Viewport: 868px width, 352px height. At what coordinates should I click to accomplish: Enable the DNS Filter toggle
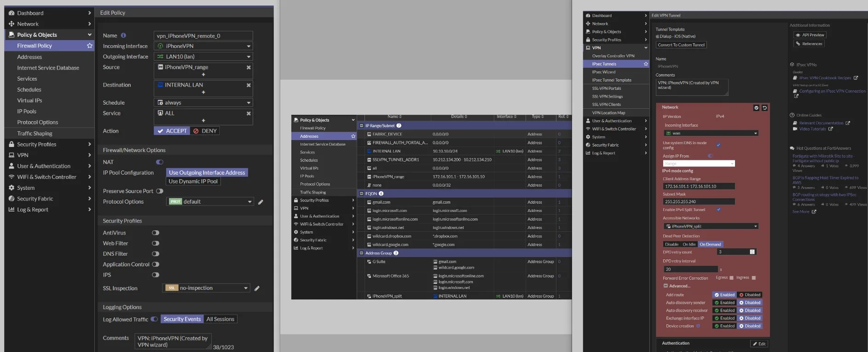click(156, 254)
